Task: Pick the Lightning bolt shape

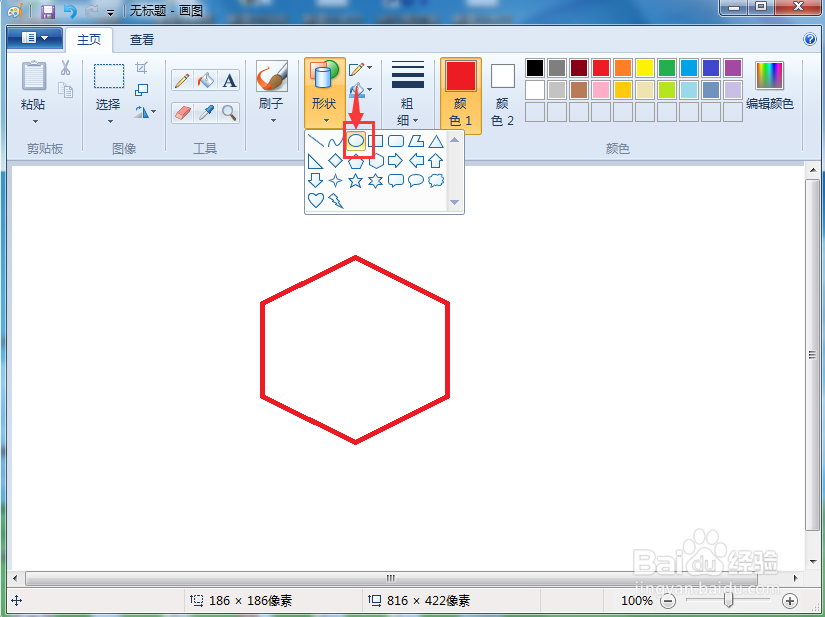Action: point(335,200)
